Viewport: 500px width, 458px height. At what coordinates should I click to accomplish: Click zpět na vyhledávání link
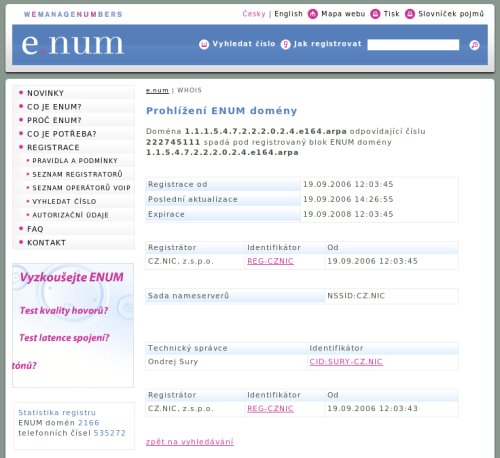tap(190, 442)
